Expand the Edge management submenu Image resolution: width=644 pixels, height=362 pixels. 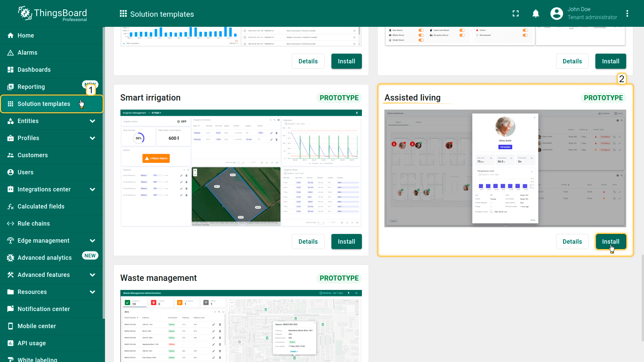coord(93,241)
